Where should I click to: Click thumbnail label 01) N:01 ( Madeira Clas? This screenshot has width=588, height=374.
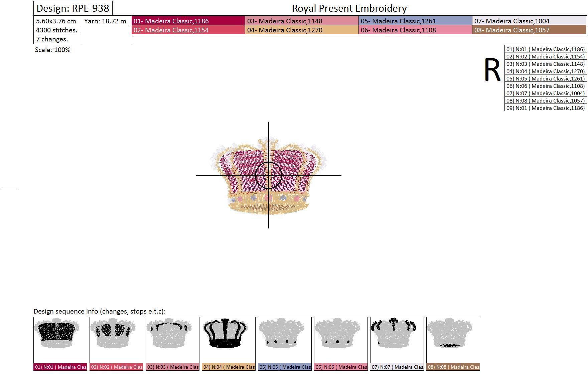[x=60, y=367]
